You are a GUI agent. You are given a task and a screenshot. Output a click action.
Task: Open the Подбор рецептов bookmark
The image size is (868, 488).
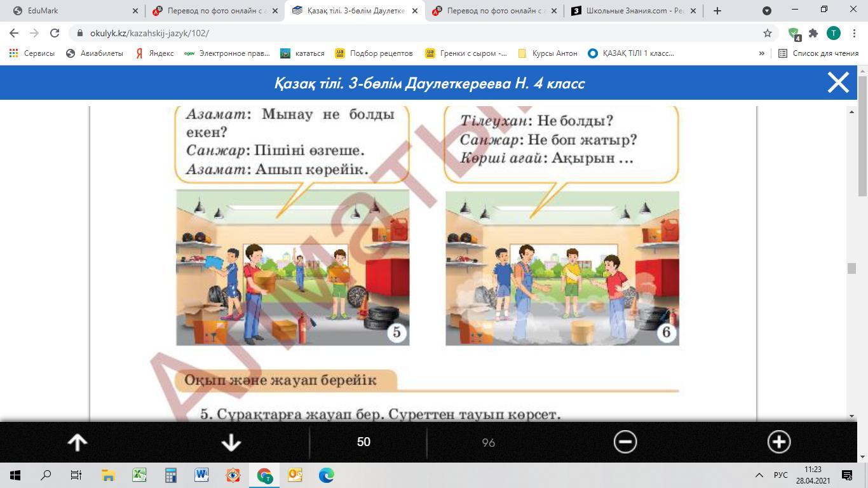[374, 53]
